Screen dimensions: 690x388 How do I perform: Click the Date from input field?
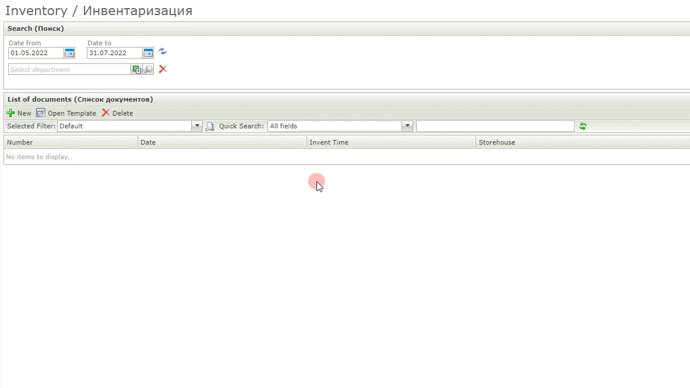coord(36,53)
